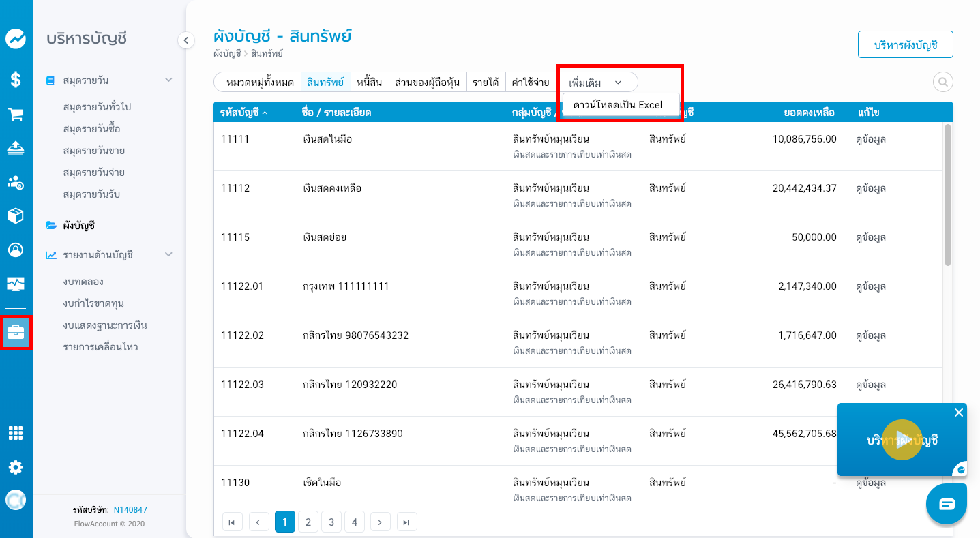Switch to the ส่วนของผู้ถือหุ้น tab

(x=428, y=83)
